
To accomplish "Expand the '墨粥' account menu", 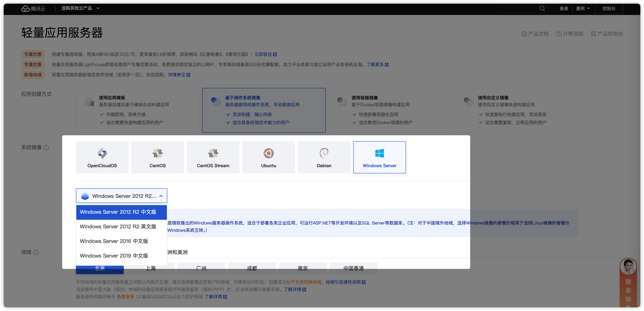I will [x=583, y=9].
